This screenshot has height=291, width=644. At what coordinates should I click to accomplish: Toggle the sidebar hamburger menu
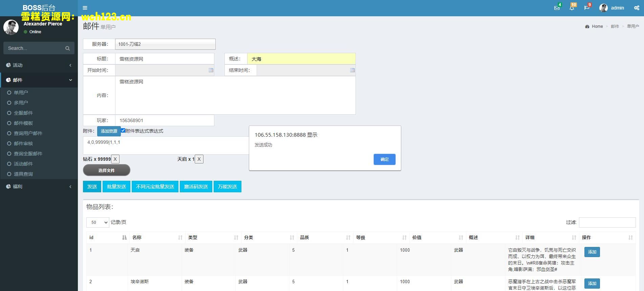point(85,8)
